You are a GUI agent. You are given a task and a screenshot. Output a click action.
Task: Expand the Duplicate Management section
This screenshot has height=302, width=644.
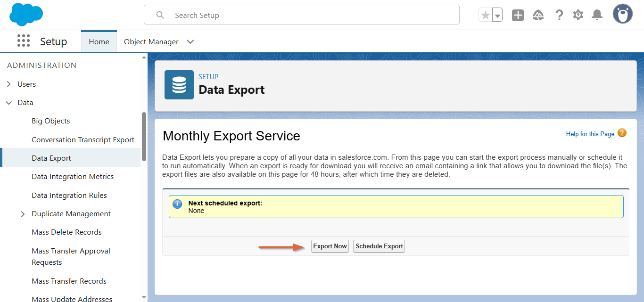(x=23, y=214)
